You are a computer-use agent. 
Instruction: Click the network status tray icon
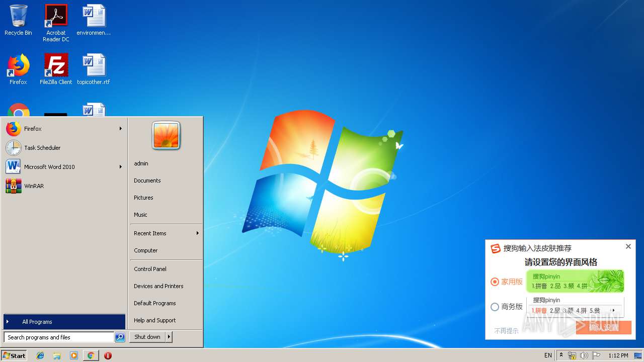pyautogui.click(x=572, y=355)
